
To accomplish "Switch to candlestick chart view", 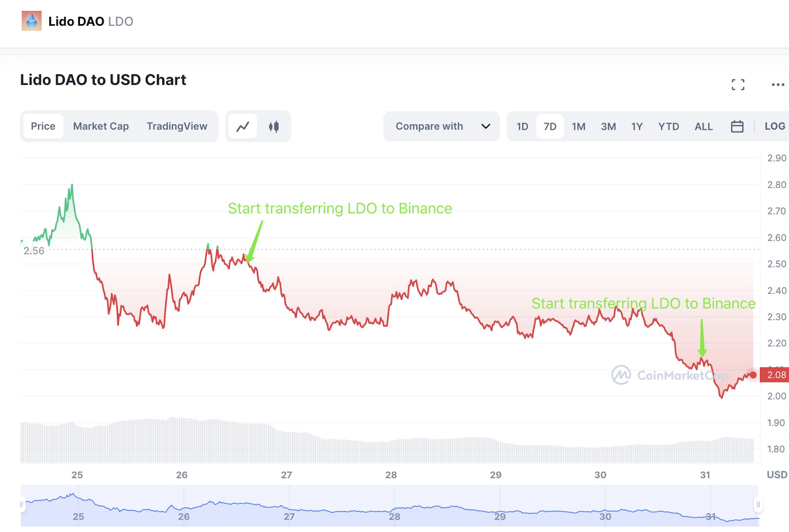I will click(x=274, y=127).
